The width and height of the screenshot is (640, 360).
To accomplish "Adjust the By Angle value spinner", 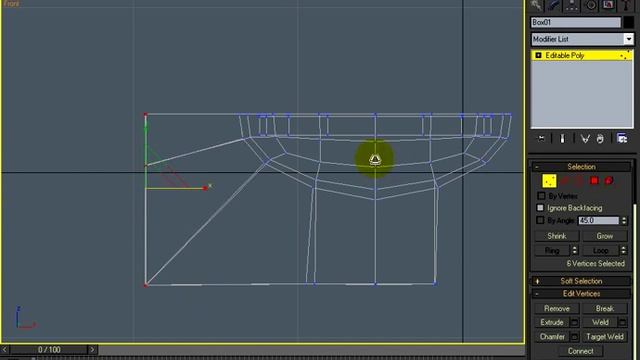I will coord(624,220).
